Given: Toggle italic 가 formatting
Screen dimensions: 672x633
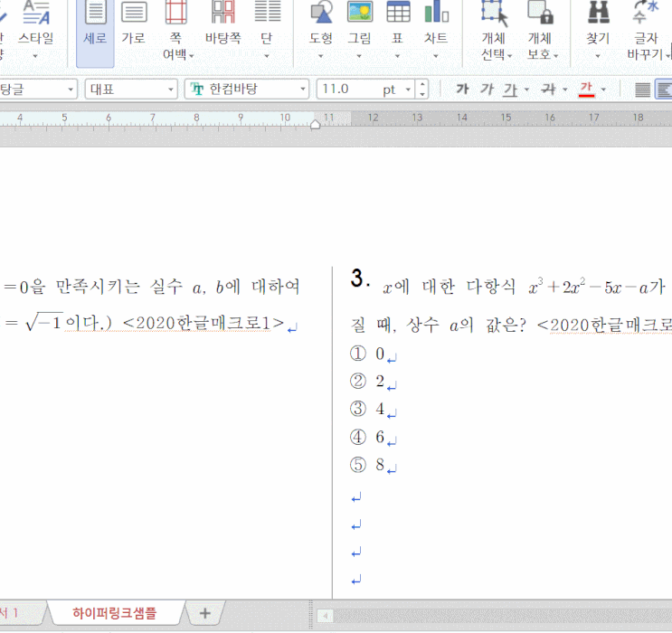Looking at the screenshot, I should (x=487, y=90).
